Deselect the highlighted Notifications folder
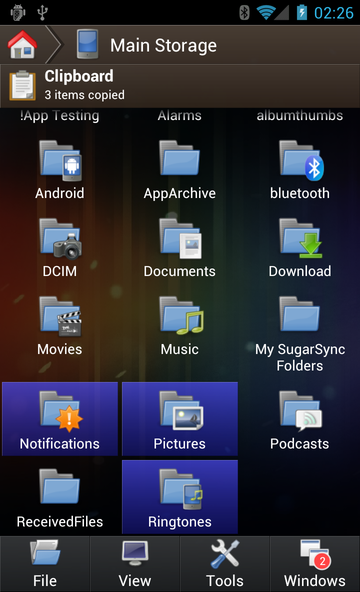The height and width of the screenshot is (592, 360). pos(60,419)
